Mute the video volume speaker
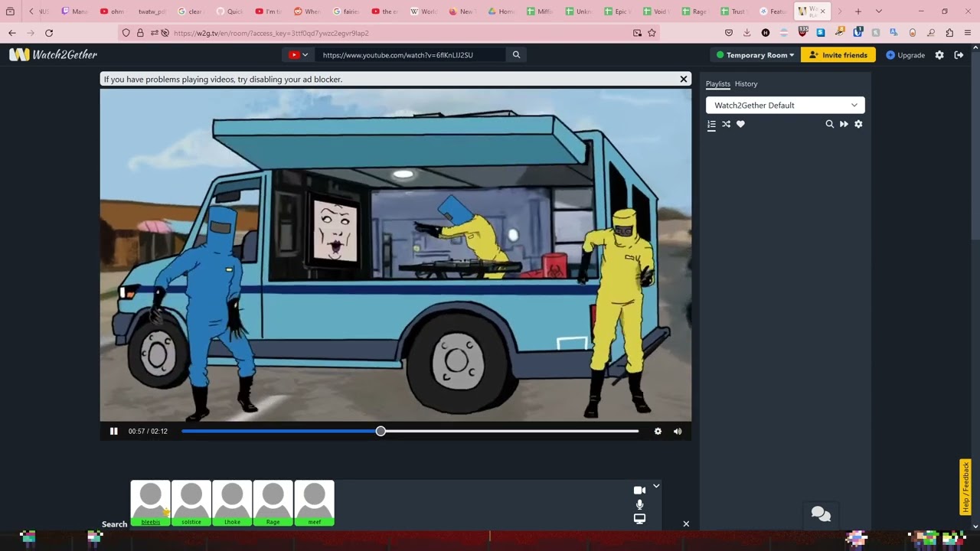 click(678, 432)
